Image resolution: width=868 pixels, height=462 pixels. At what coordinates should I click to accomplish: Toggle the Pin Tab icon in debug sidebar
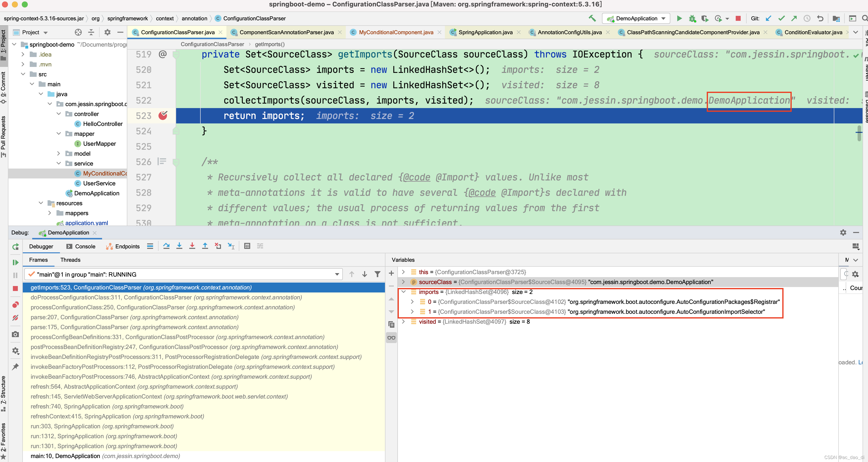tap(16, 367)
